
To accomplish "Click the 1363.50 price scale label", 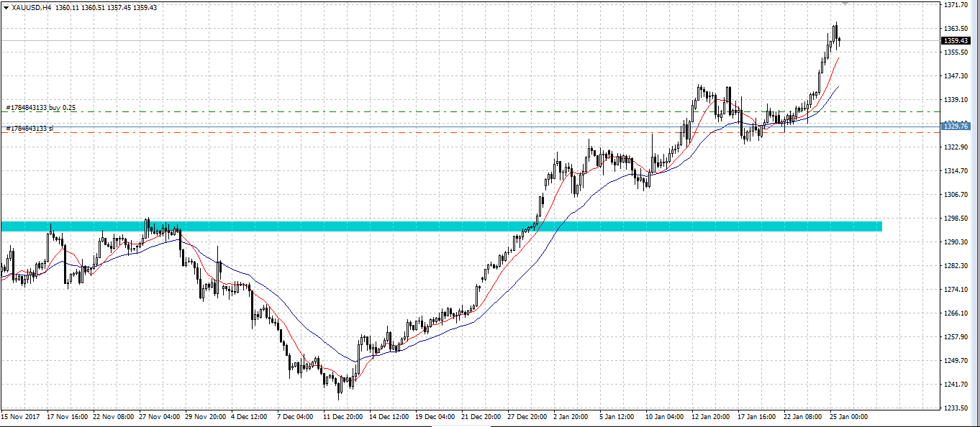I will [x=955, y=29].
